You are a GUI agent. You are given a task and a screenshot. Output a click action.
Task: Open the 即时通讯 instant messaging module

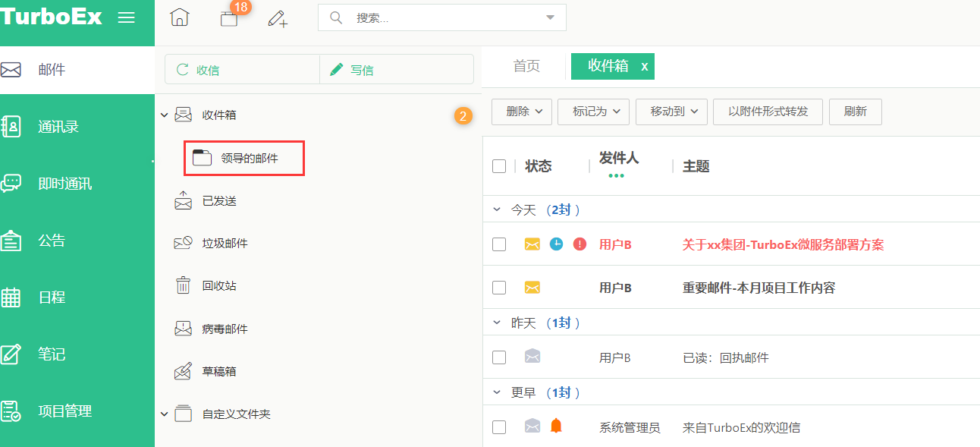click(x=77, y=184)
